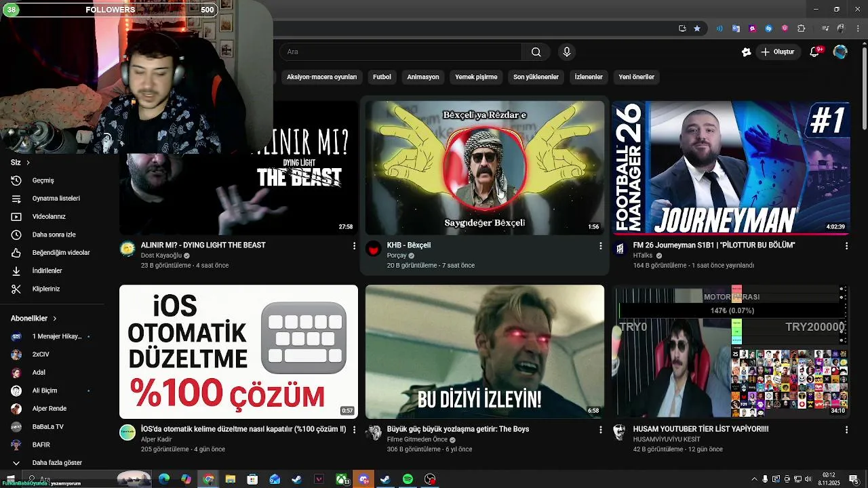Screen dimensions: 868x488
Task: Select the Animasyon filter chip
Action: coord(423,77)
